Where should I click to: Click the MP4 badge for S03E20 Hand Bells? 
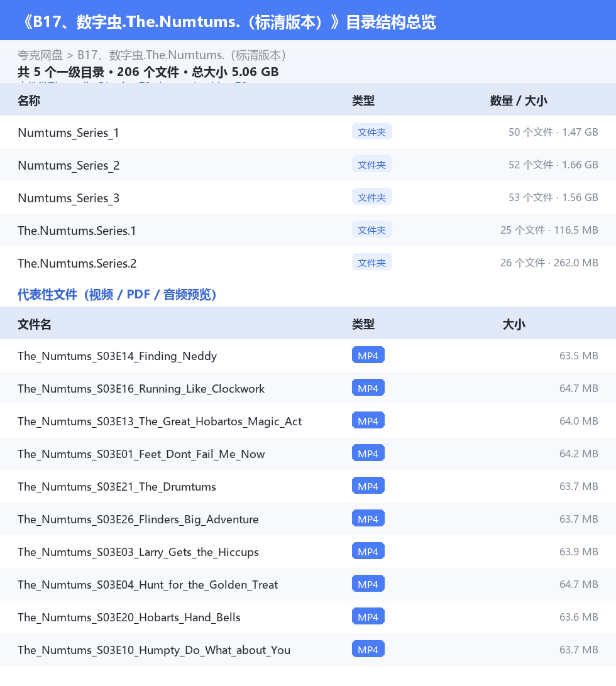(368, 616)
